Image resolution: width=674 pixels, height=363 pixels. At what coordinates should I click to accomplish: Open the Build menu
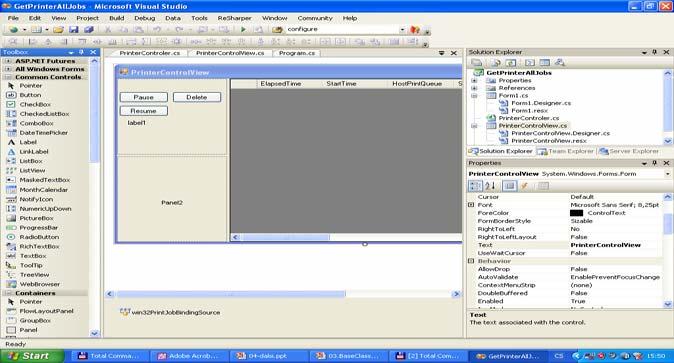(116, 18)
